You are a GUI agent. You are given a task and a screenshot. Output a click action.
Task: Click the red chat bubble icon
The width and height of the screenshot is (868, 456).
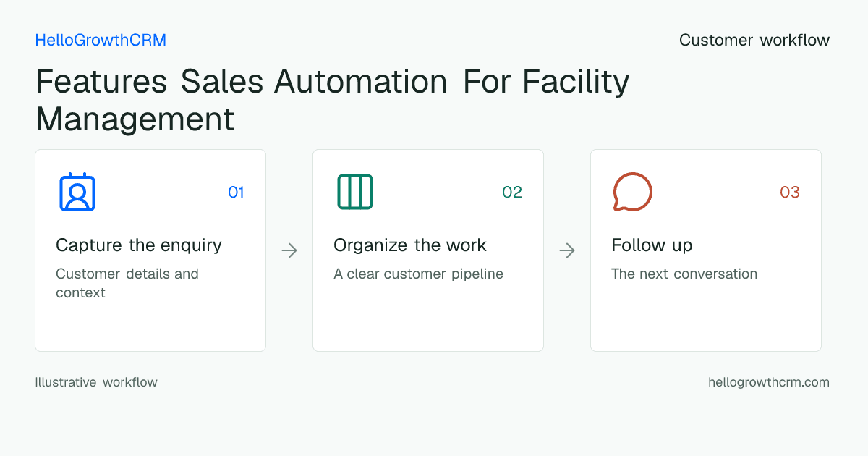633,192
